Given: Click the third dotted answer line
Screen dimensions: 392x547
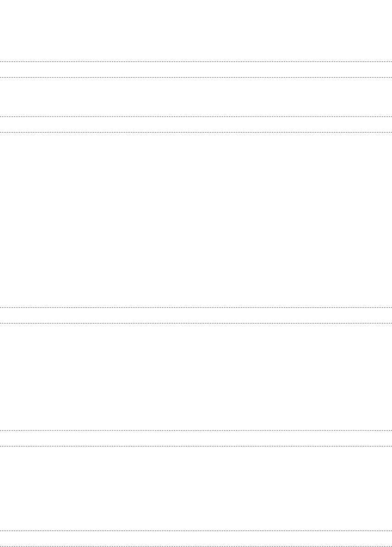Looking at the screenshot, I should point(196,117).
